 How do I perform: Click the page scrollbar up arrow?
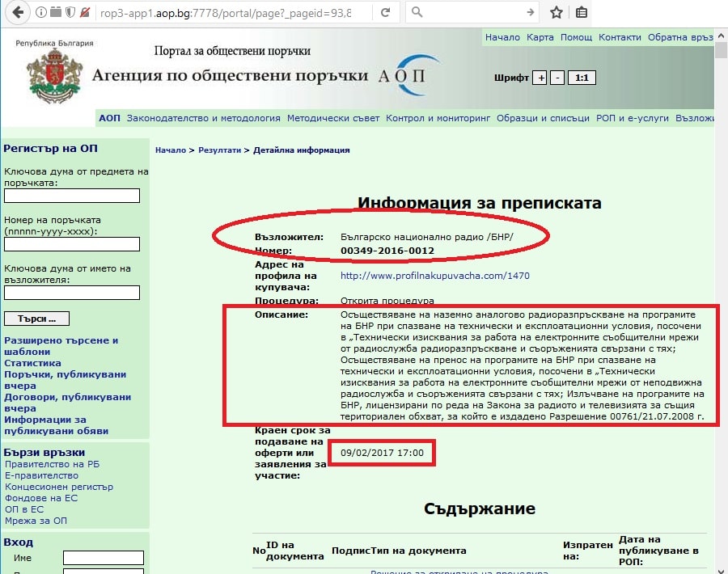tap(721, 36)
